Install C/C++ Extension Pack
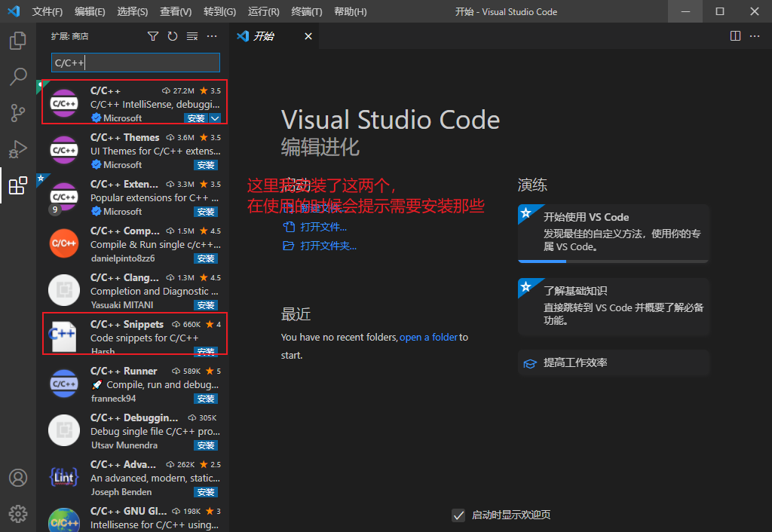The height and width of the screenshot is (532, 772). pos(205,212)
